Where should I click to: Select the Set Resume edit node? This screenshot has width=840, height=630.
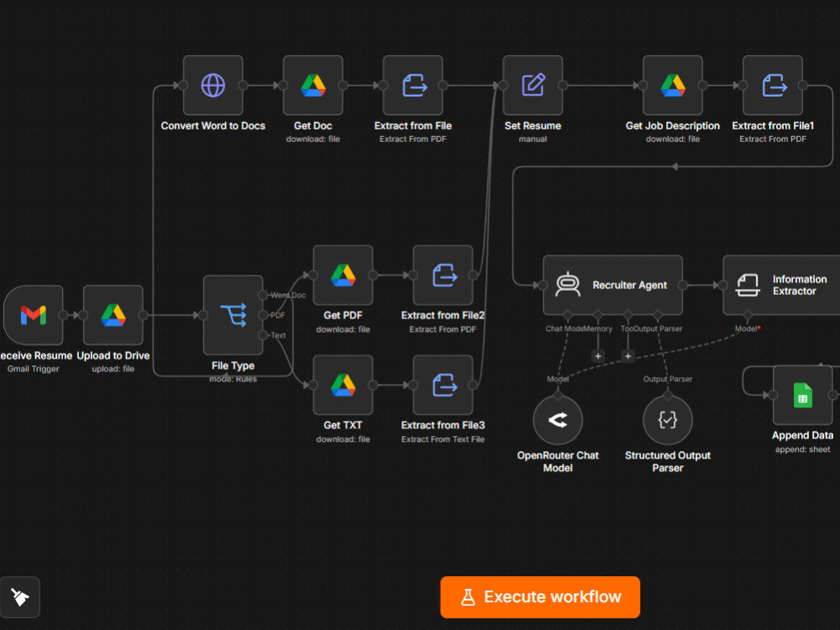point(533,85)
